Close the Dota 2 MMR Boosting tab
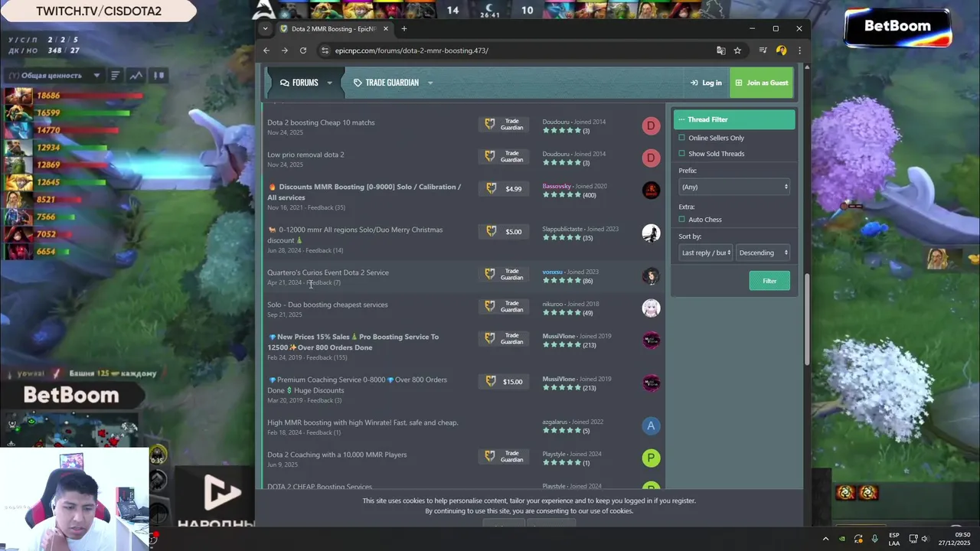Image resolution: width=980 pixels, height=551 pixels. coord(386,29)
